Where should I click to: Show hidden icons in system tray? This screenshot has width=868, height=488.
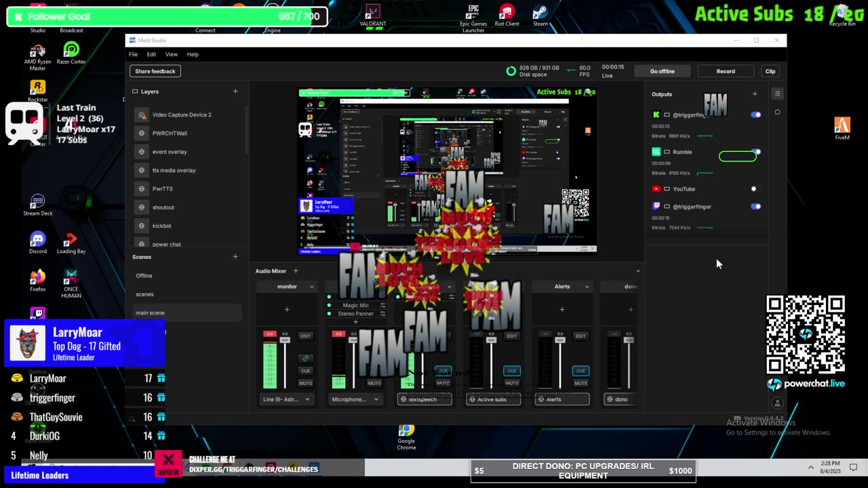click(x=811, y=467)
